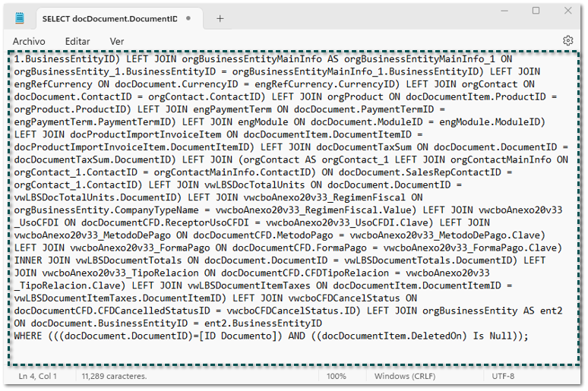Click 'vwLBSDocTotalUnits.DocumentID)' text

[x=97, y=197]
